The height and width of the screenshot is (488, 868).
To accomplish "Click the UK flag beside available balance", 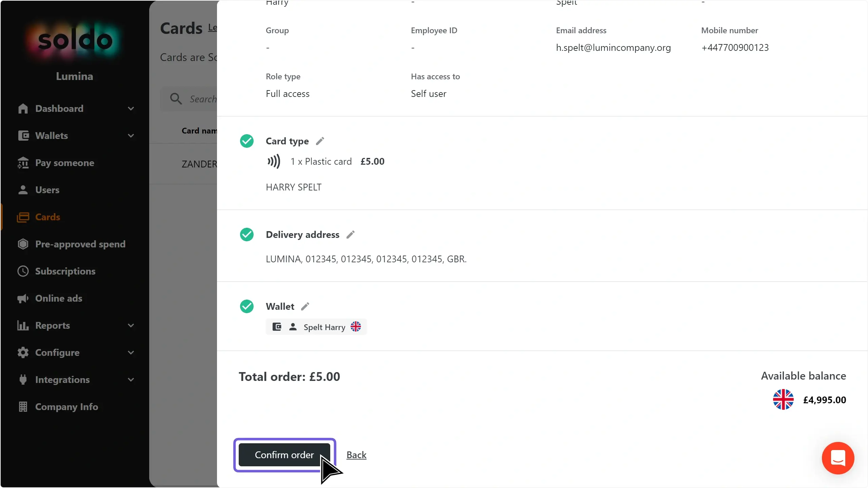I will (783, 400).
